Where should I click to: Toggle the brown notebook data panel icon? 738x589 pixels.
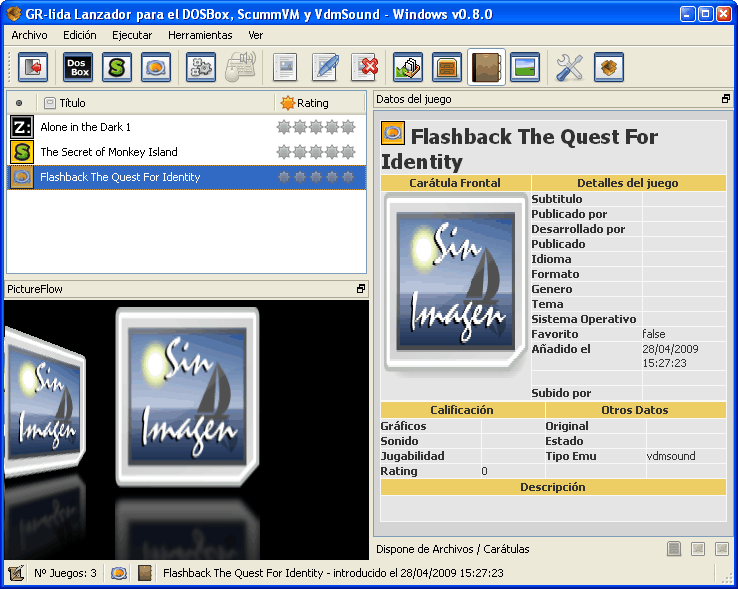tap(486, 67)
